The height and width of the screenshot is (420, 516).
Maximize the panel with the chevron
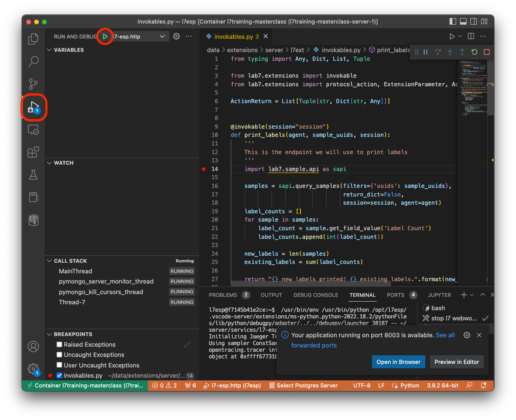pos(483,295)
